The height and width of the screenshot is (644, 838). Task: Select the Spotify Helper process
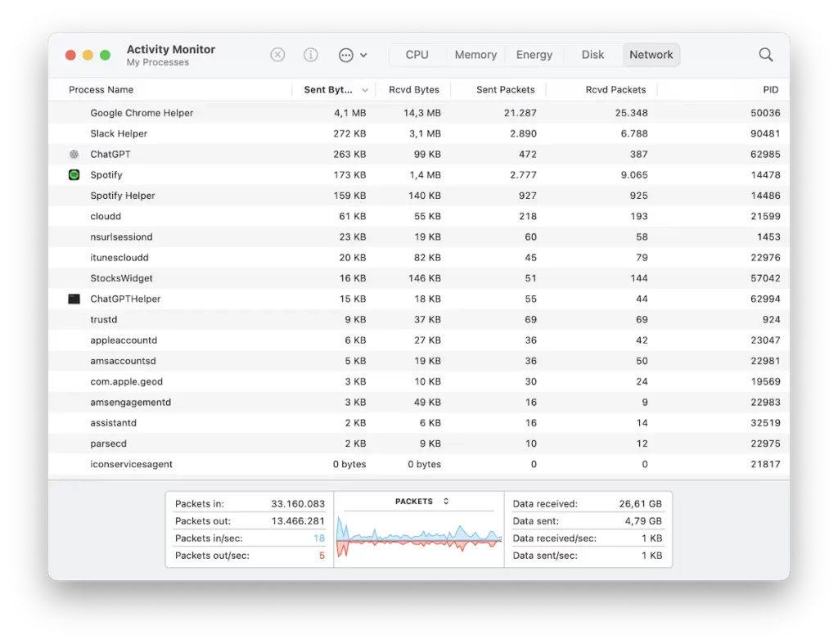[x=123, y=196]
